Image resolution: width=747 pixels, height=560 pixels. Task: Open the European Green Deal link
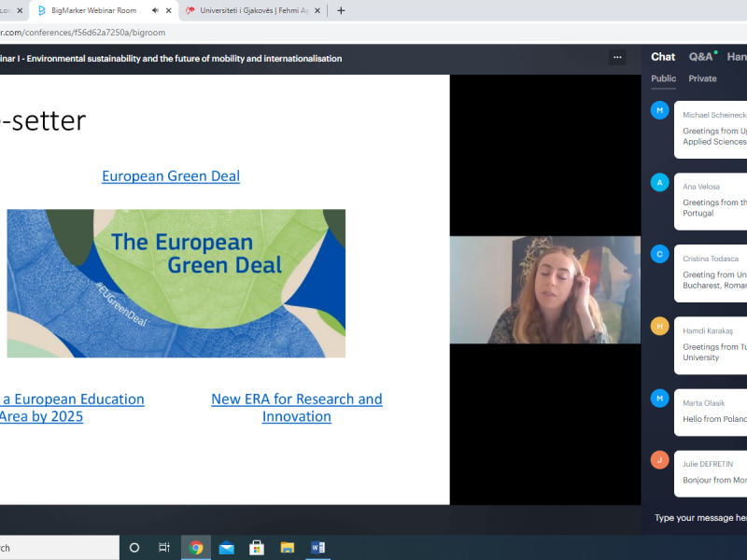click(171, 176)
